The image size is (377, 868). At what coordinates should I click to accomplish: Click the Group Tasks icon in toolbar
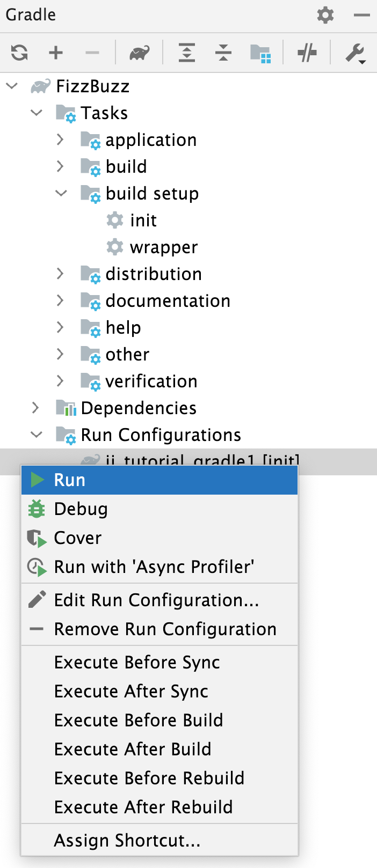261,52
